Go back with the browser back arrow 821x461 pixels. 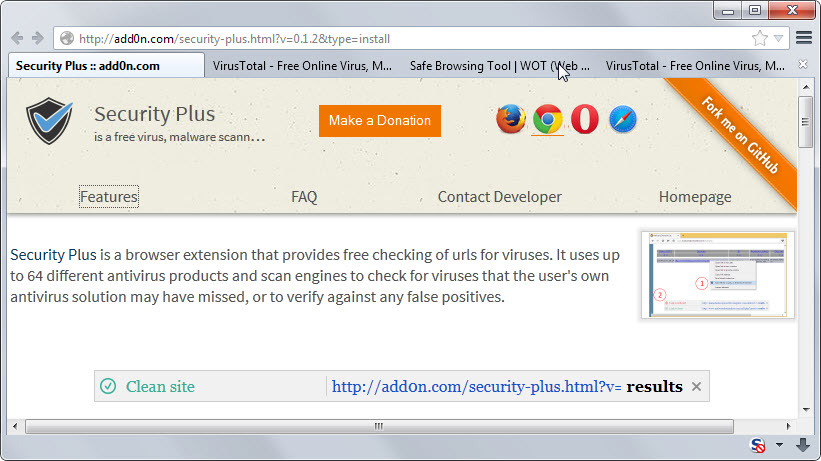(17, 38)
